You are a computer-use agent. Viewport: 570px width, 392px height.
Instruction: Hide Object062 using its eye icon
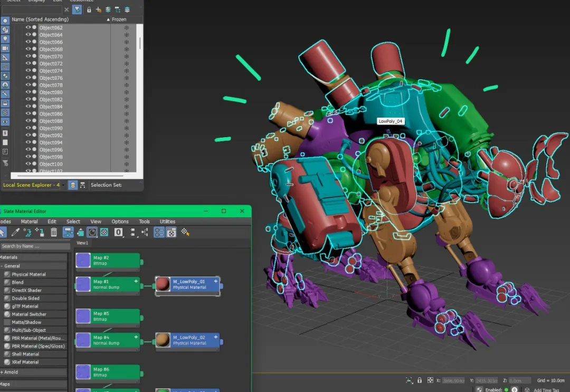point(28,27)
